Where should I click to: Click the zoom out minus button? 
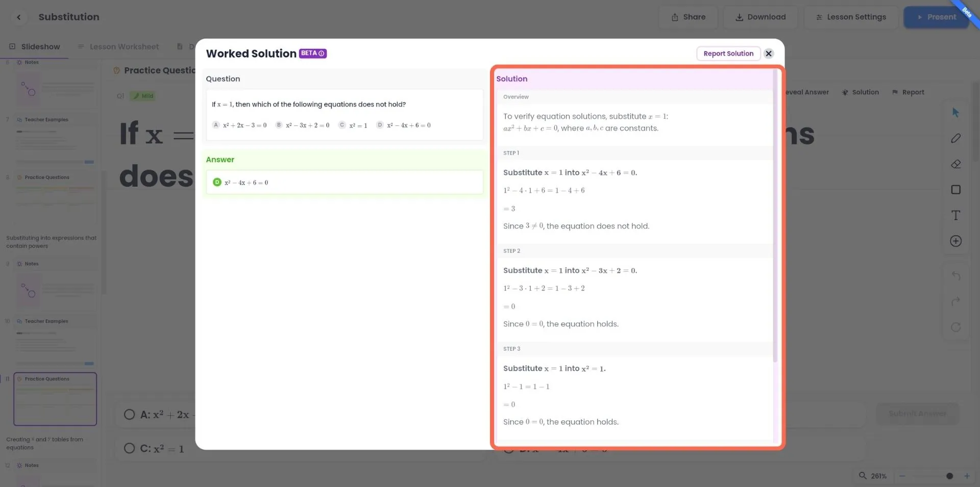(x=902, y=476)
